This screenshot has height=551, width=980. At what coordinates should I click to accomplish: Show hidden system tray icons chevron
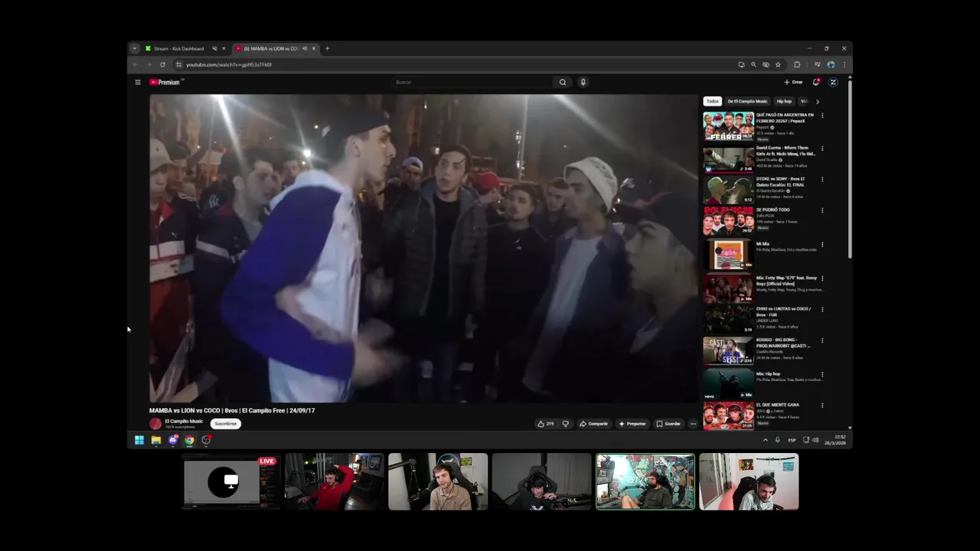[765, 440]
